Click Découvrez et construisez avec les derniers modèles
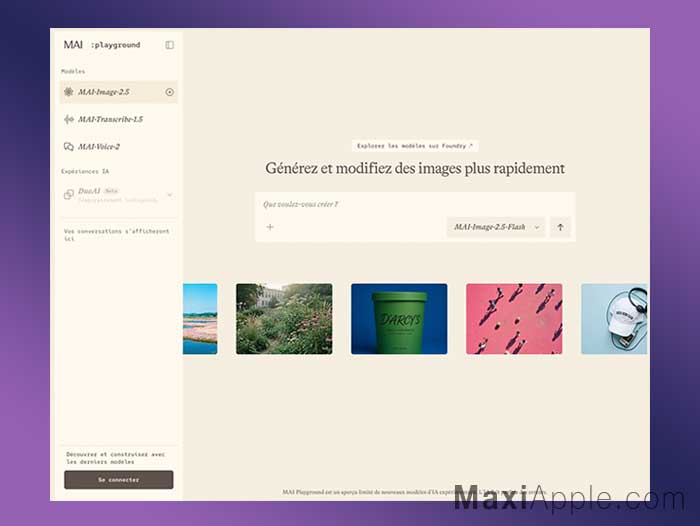700x526 pixels. pos(116,458)
